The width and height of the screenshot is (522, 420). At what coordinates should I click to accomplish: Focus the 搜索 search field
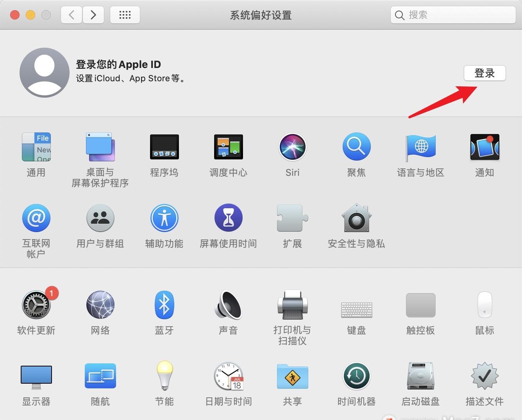pyautogui.click(x=453, y=15)
